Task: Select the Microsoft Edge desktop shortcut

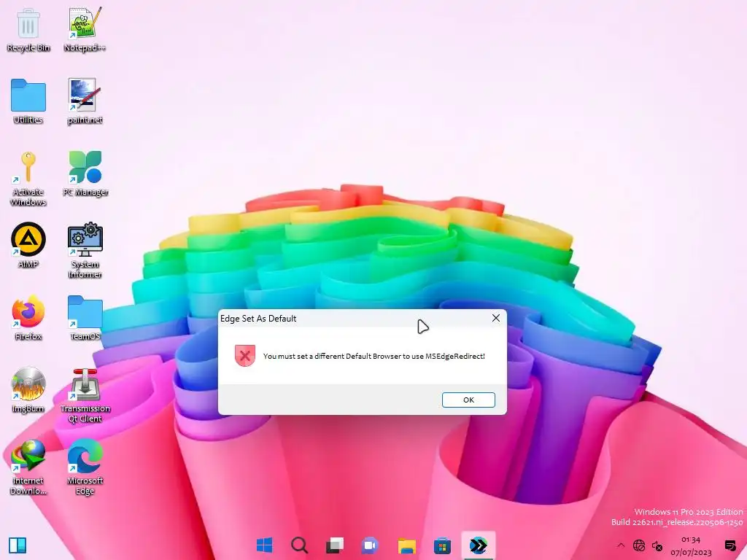Action: pos(85,467)
